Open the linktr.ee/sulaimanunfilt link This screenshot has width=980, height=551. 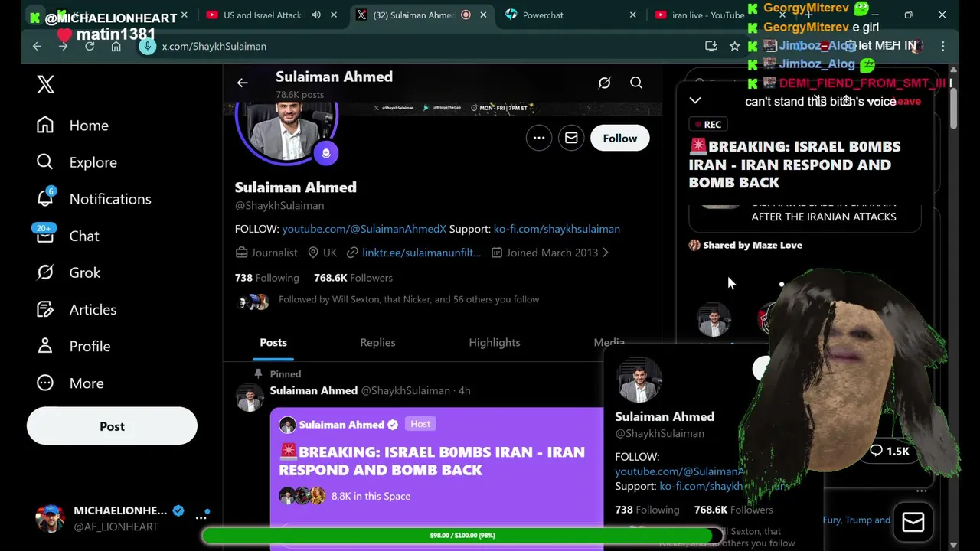click(x=421, y=253)
